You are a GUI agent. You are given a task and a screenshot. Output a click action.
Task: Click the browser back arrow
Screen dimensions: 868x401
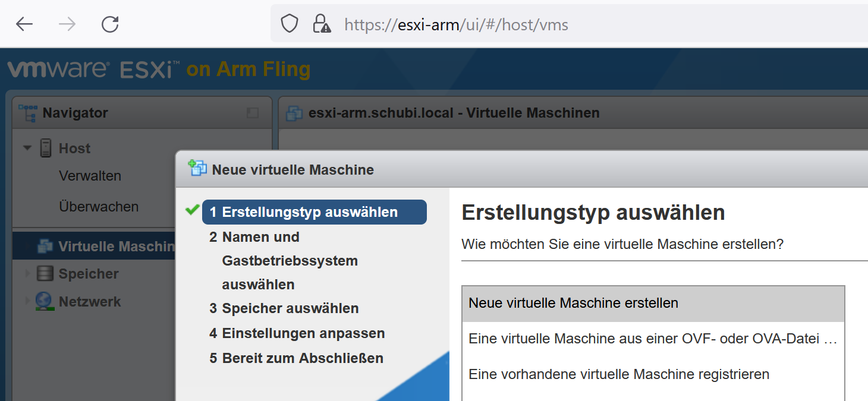point(24,24)
